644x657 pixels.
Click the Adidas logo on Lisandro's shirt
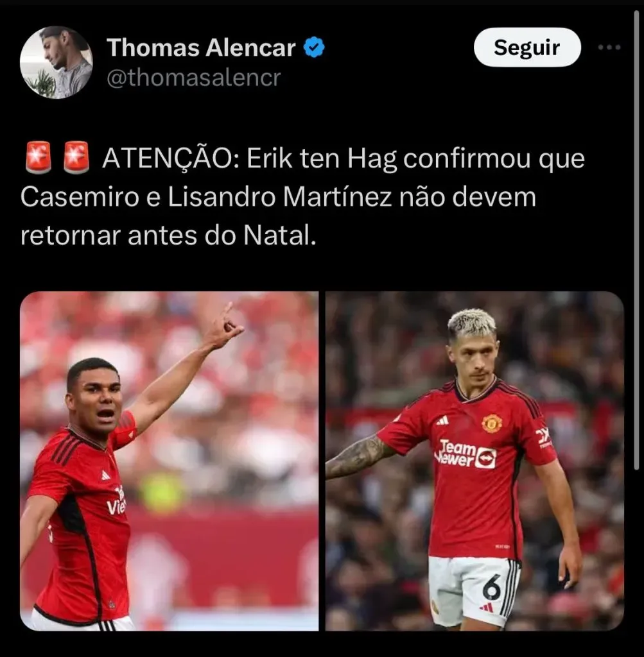(x=442, y=420)
